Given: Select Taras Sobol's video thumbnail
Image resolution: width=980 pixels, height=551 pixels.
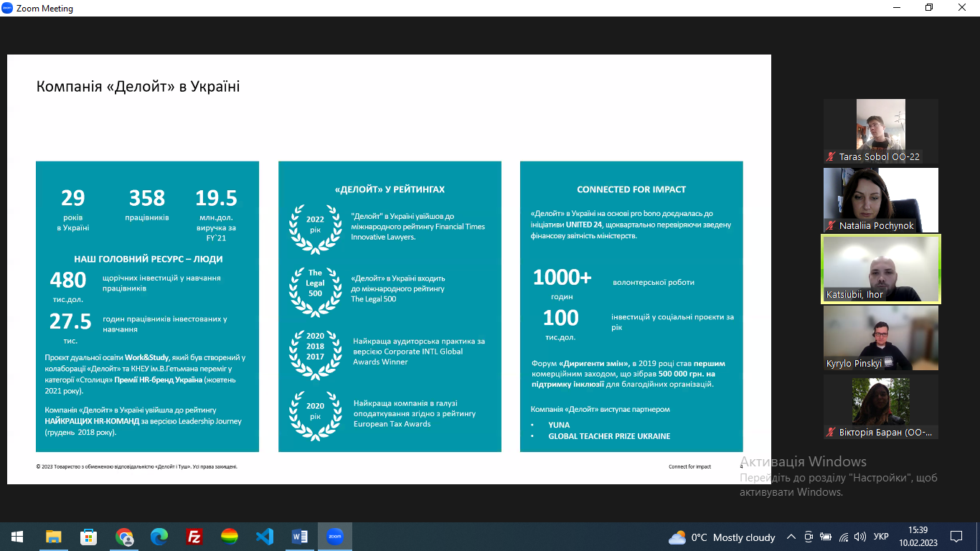Looking at the screenshot, I should (x=881, y=131).
